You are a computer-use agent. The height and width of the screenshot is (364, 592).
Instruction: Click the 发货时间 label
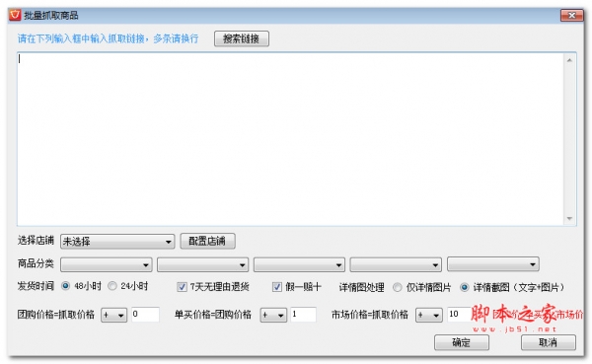click(36, 286)
